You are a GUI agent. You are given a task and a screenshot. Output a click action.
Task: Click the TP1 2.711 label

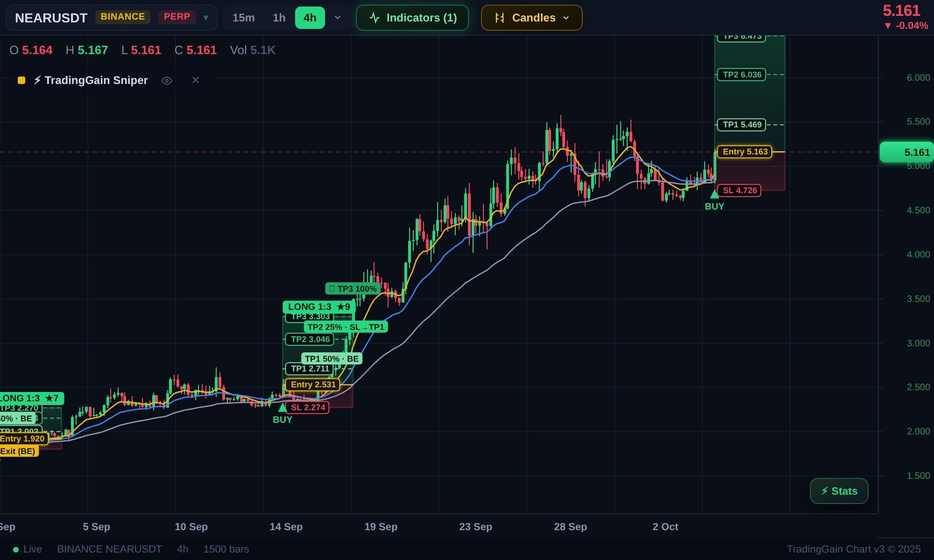tap(310, 369)
